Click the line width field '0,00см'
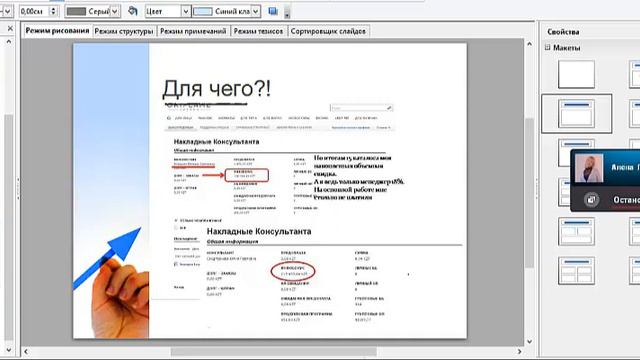The image size is (640, 360). pyautogui.click(x=34, y=11)
